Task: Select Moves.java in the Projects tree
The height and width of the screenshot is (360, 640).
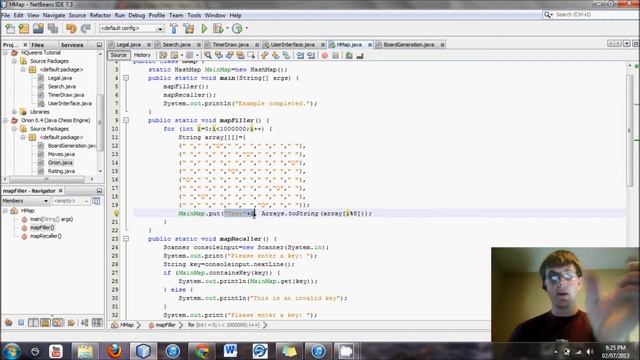Action: coord(61,154)
